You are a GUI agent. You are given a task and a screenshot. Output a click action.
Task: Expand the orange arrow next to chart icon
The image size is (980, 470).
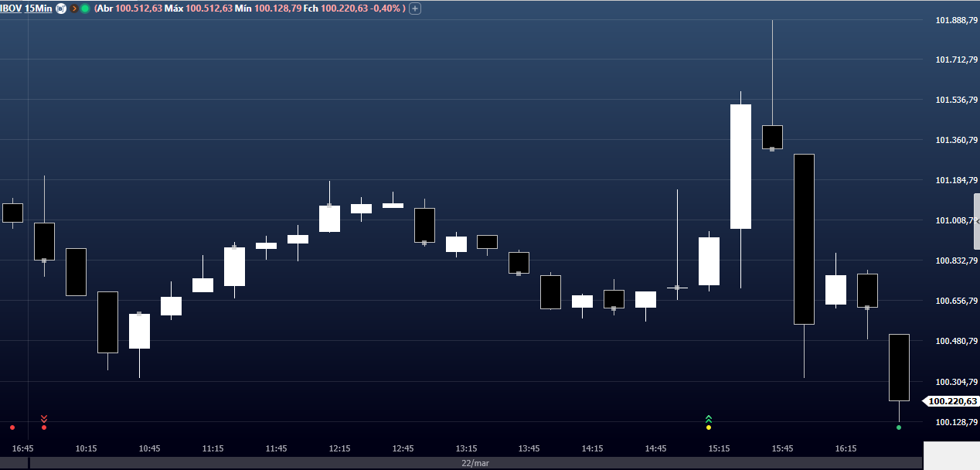point(74,9)
